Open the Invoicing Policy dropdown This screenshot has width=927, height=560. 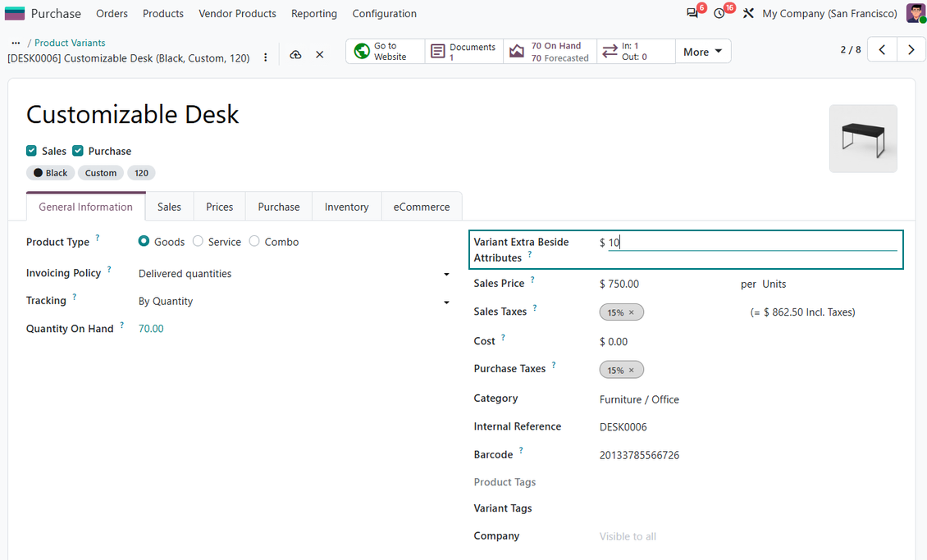coord(294,274)
